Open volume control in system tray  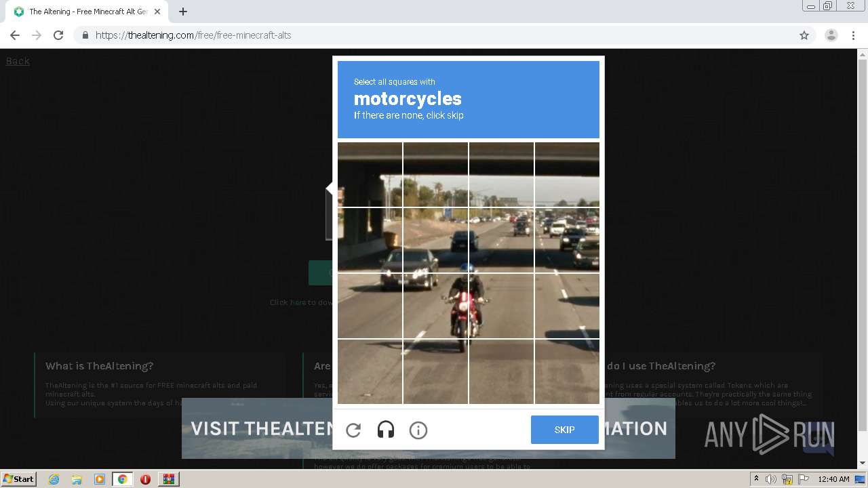click(x=771, y=479)
